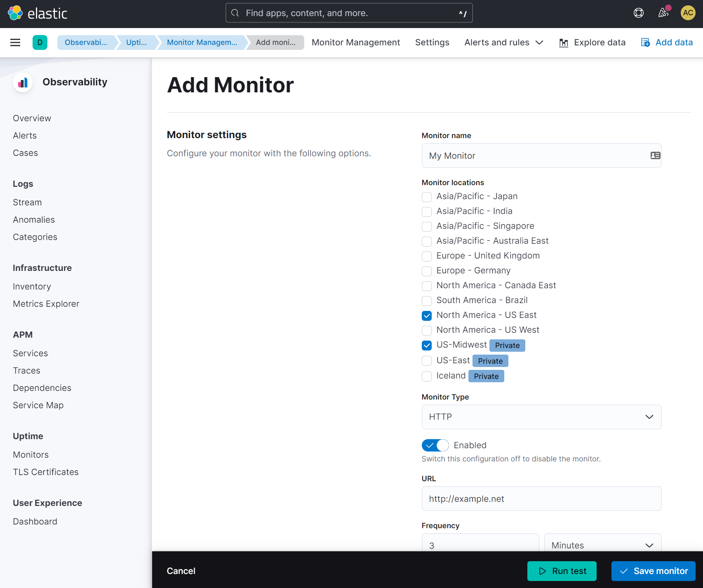
Task: Expand the Alerts and rules menu
Action: point(503,42)
